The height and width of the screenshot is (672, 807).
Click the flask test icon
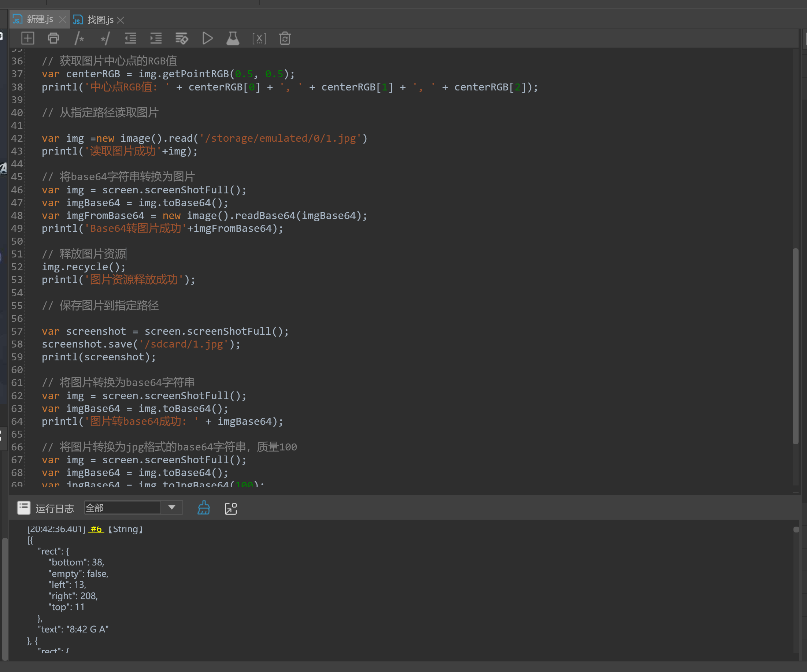pyautogui.click(x=233, y=38)
